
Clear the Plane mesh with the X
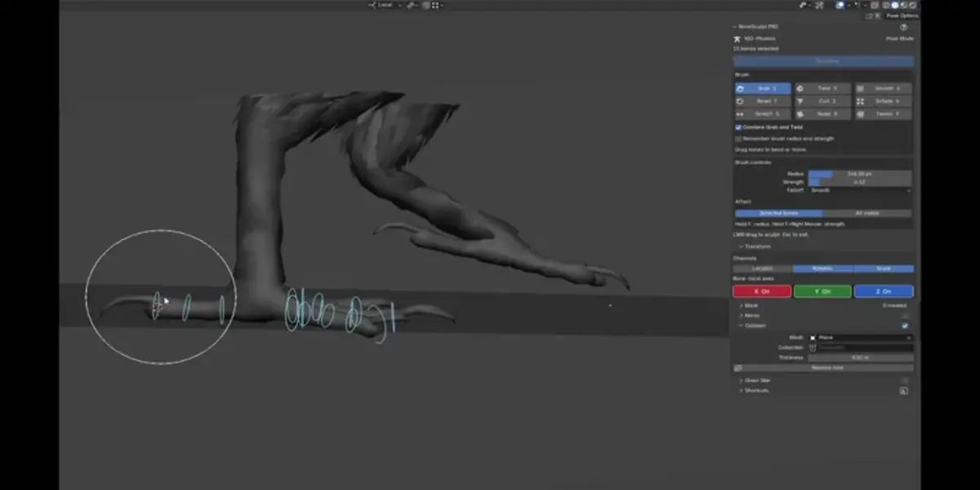click(x=909, y=337)
